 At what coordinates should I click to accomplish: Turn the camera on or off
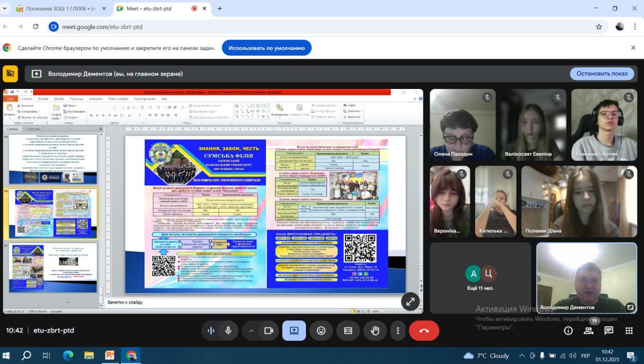click(269, 331)
